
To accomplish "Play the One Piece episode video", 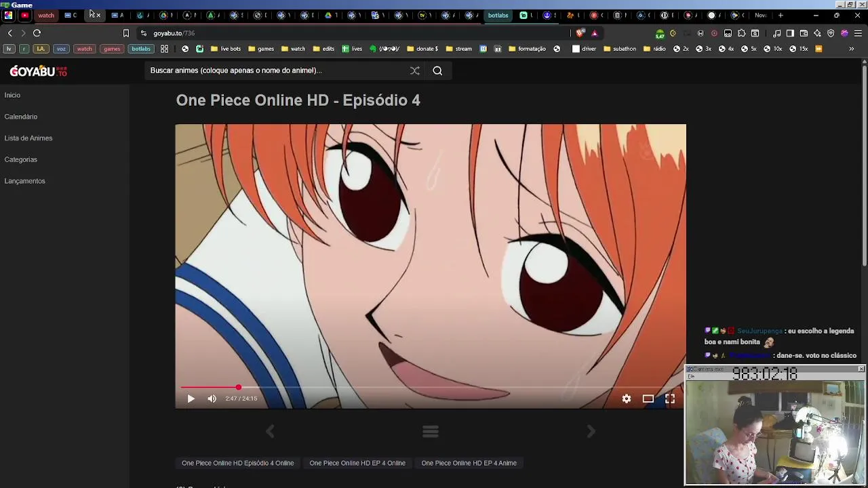I will tap(191, 399).
